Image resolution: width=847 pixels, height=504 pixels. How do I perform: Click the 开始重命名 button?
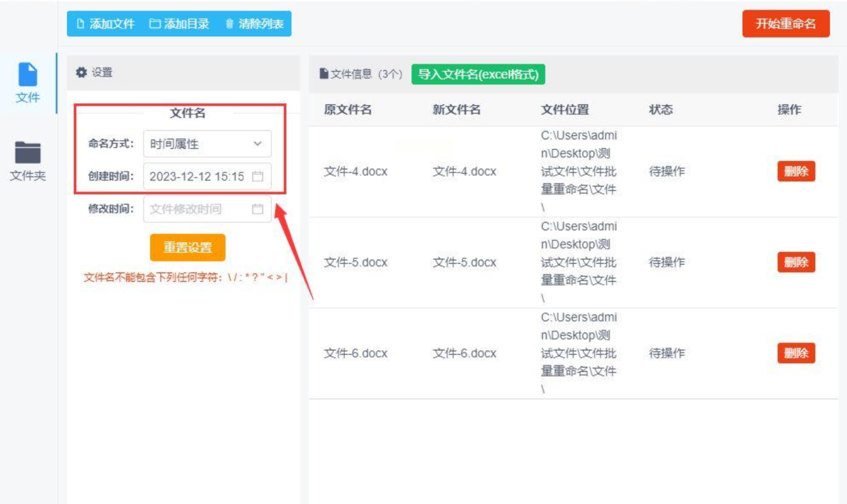tap(786, 24)
